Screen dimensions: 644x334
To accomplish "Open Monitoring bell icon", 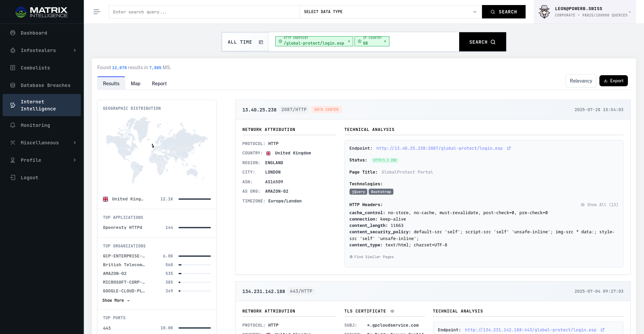I will [13, 125].
